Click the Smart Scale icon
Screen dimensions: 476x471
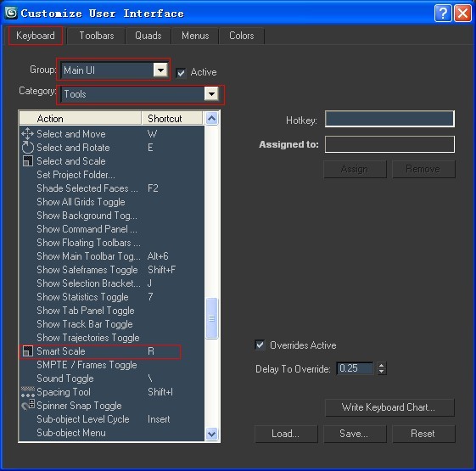pos(28,351)
